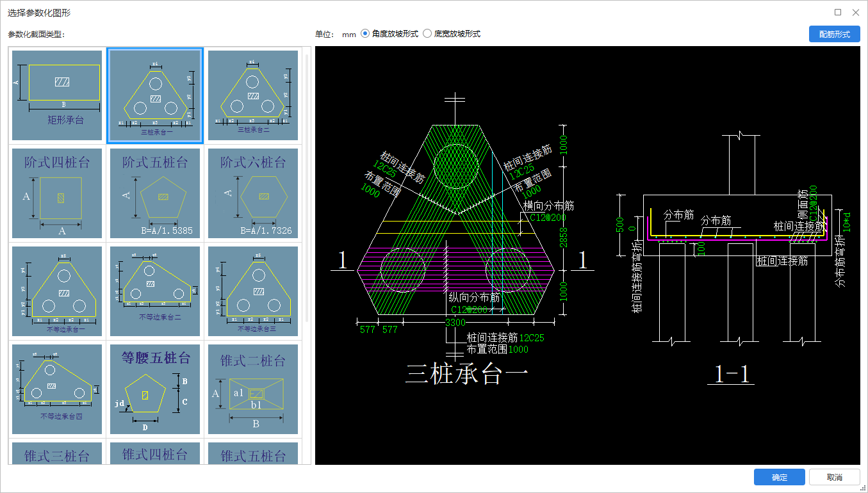The width and height of the screenshot is (868, 493).
Task: Select the 三桩承台一 thumbnail
Action: point(155,95)
